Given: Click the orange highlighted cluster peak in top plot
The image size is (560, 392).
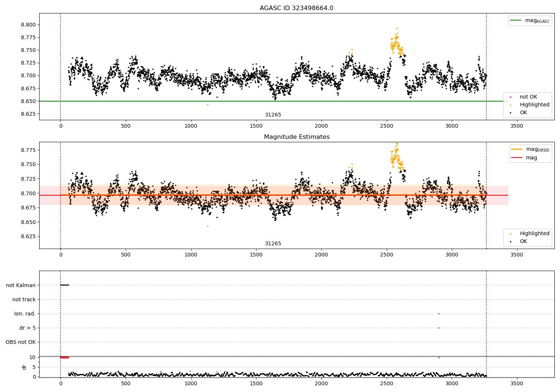Looking at the screenshot, I should tap(397, 28).
